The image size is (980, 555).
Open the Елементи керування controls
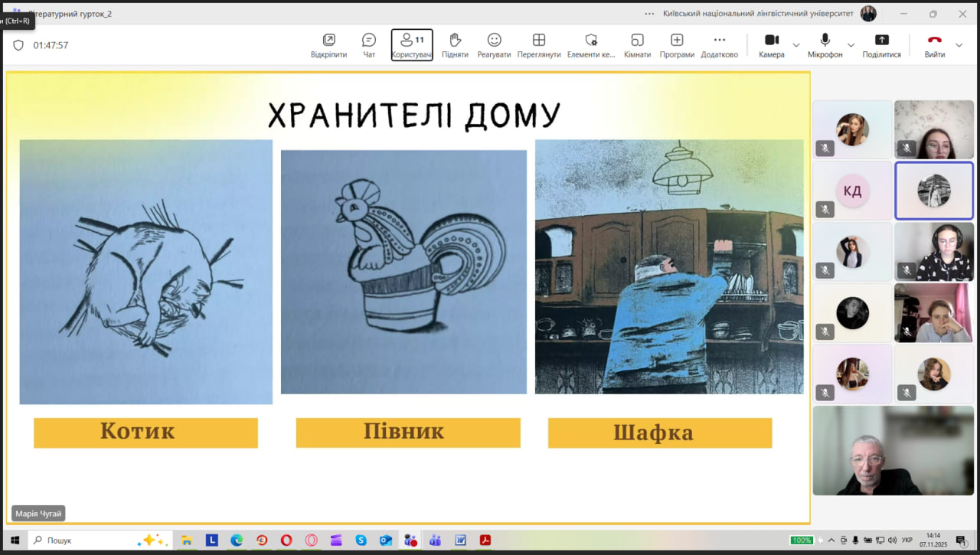pos(591,44)
